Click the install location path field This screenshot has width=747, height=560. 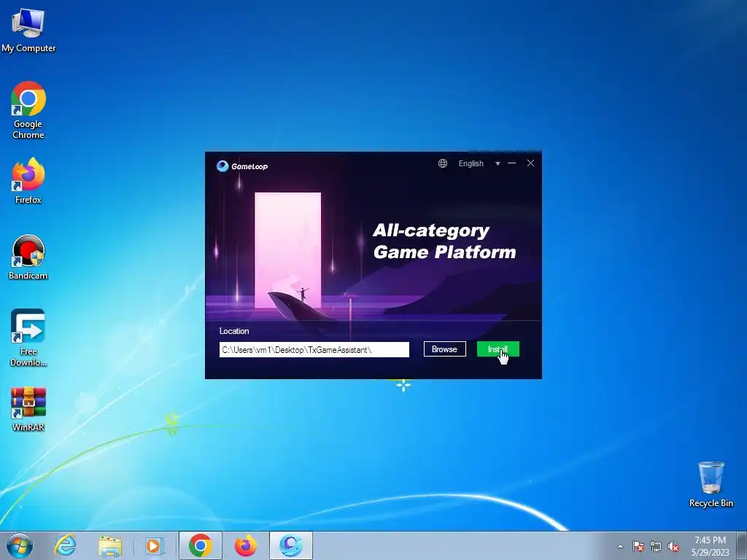(314, 349)
